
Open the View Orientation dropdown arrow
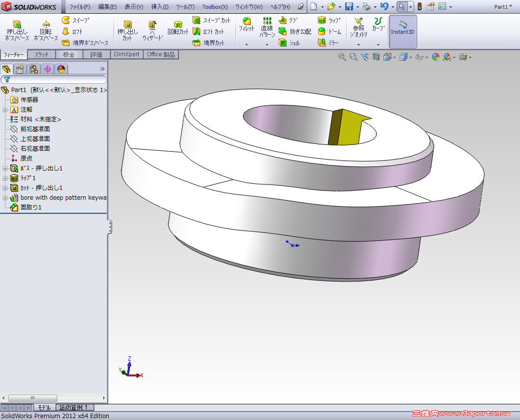(x=394, y=57)
